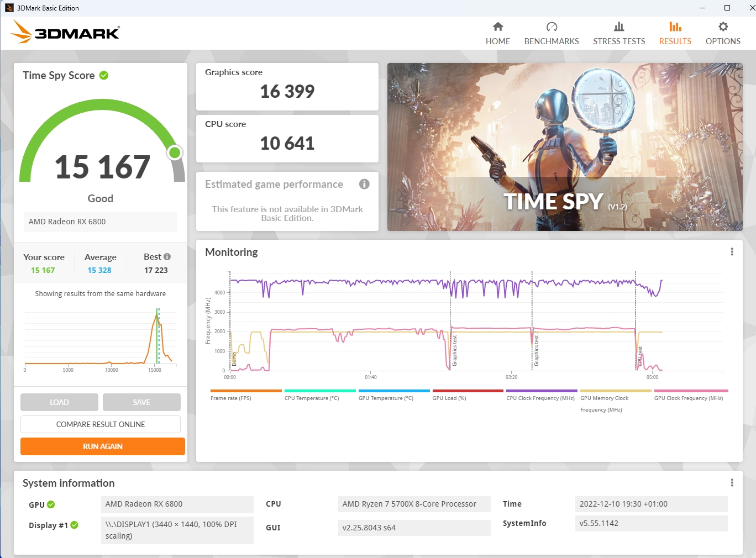Click the SAVE button
This screenshot has height=558, width=756.
pos(141,402)
